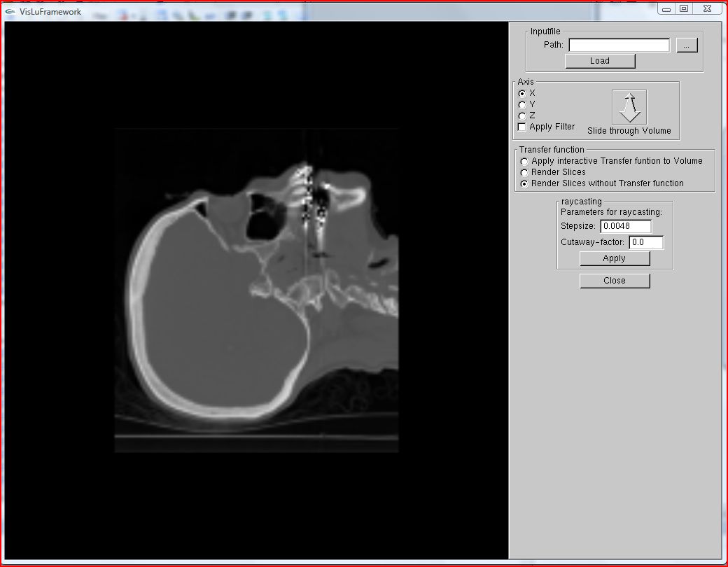Enable the Apply Filter checkbox
The height and width of the screenshot is (567, 728).
click(522, 127)
